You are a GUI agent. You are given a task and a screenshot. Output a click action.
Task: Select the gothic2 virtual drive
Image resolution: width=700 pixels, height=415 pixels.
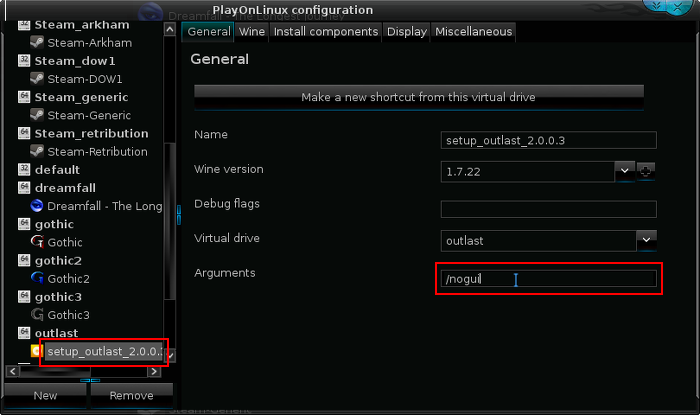point(58,260)
